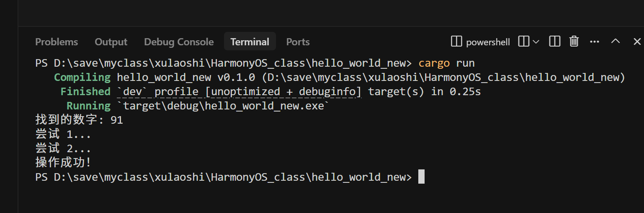The height and width of the screenshot is (213, 644).
Task: Maximize the panel with the up chevron
Action: coord(615,42)
